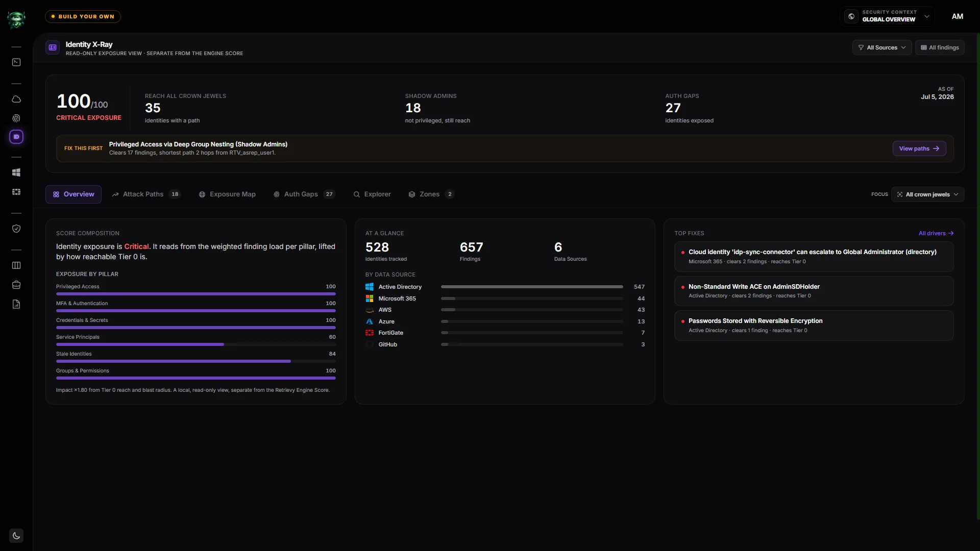Select the Windows logo sidebar icon
Image resolution: width=980 pixels, height=551 pixels.
(x=16, y=172)
